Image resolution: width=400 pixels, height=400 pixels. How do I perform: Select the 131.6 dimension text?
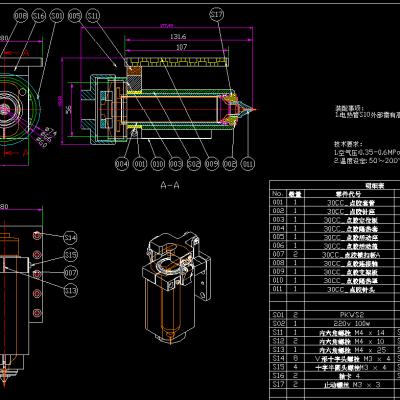[x=178, y=37]
